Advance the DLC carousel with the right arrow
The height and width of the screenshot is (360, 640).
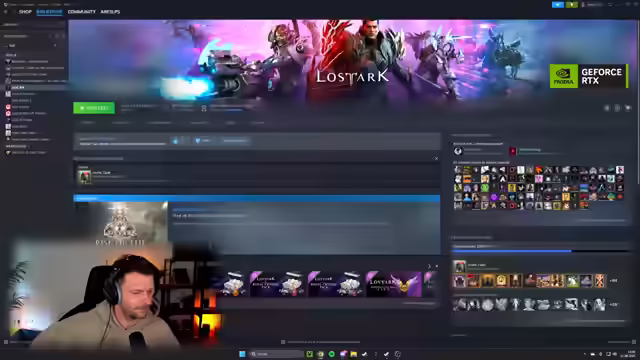[429, 266]
